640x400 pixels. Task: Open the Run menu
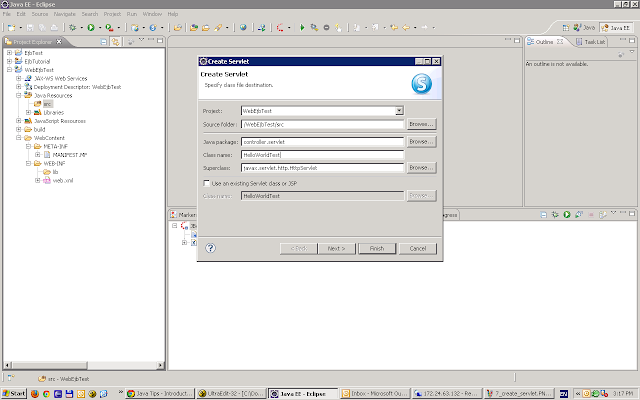(132, 14)
